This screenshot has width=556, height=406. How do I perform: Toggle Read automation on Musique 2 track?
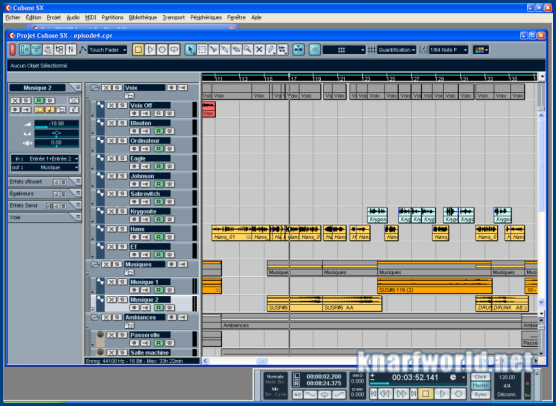159,307
